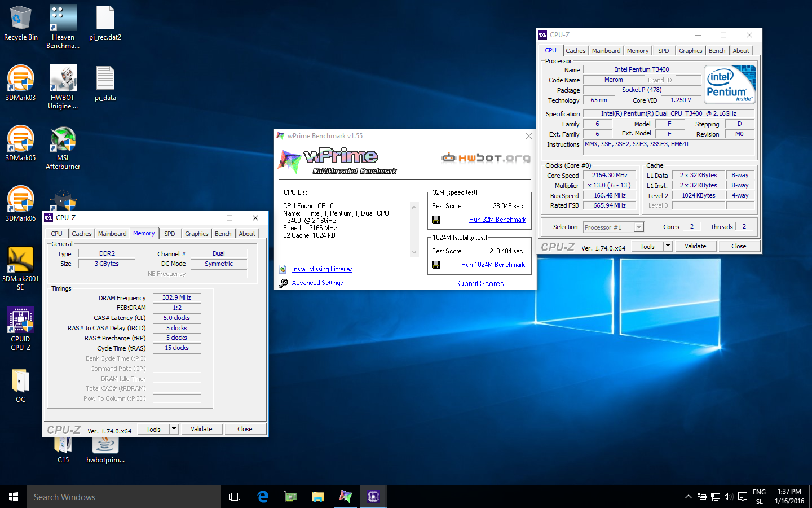Open Mainboard tab in right CPU-Z window
Screen dimensions: 812x508
click(x=606, y=51)
